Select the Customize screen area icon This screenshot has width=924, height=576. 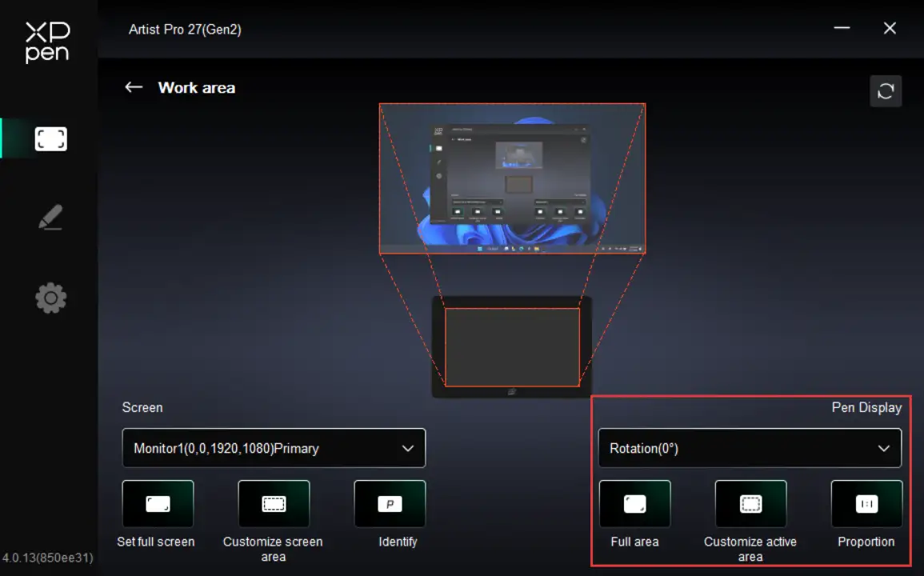coord(274,504)
